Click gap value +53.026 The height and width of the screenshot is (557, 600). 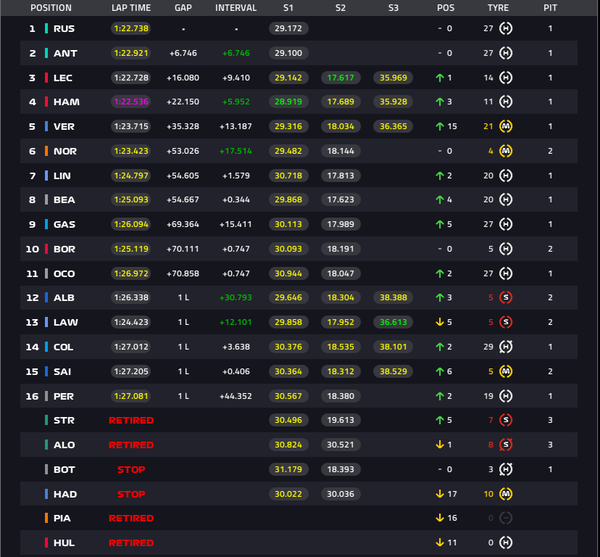tap(183, 151)
